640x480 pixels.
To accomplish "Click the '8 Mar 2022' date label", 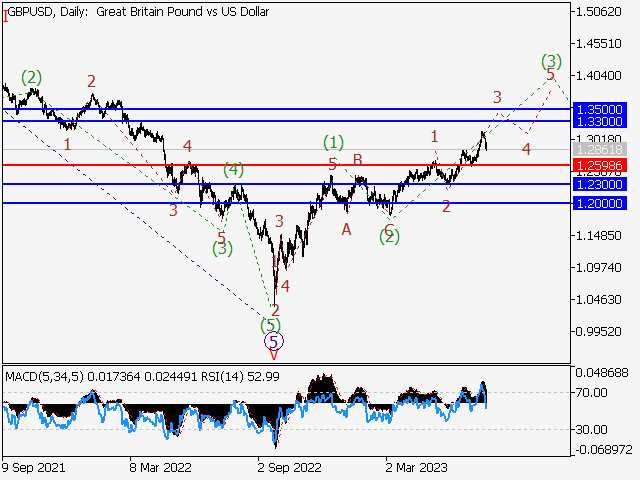I will click(160, 467).
